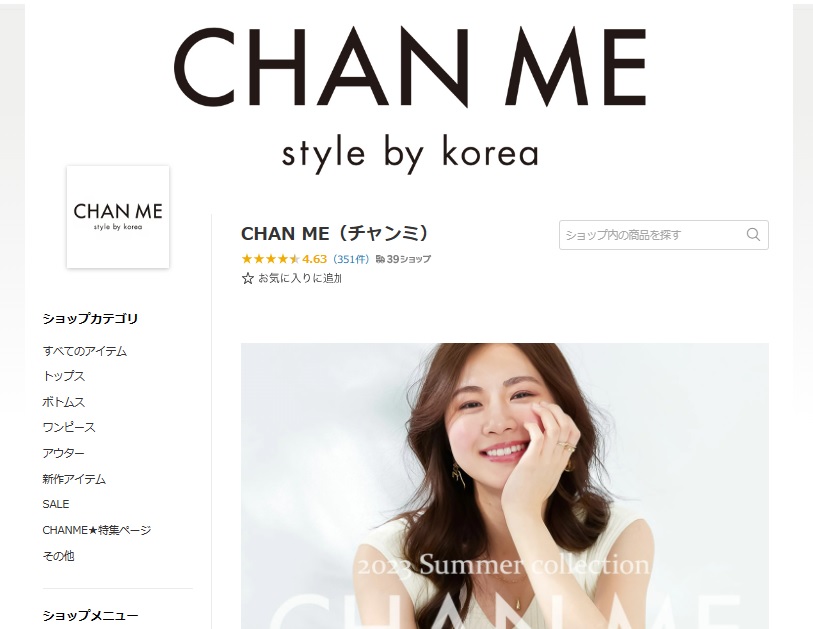This screenshot has height=629, width=813.
Task: Open the 351件 reviews link
Action: pyautogui.click(x=351, y=259)
